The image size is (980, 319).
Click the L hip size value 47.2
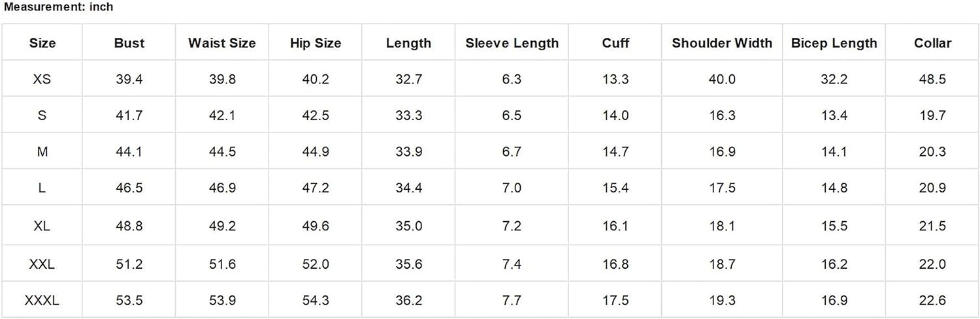316,189
